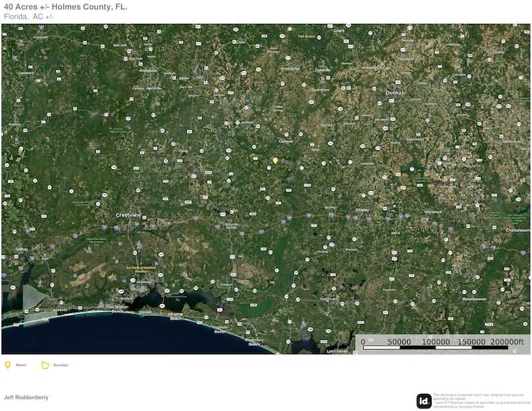Click the "200000ft" value on the scale bar

pyautogui.click(x=507, y=342)
